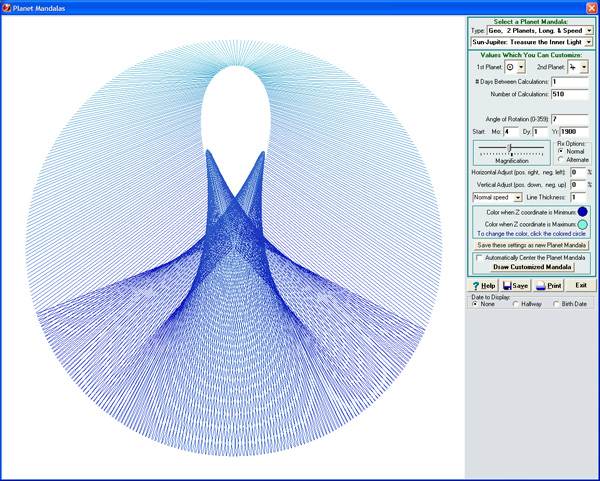Image resolution: width=600 pixels, height=481 pixels.
Task: Expand the mandala Type dropdown
Action: coord(589,31)
